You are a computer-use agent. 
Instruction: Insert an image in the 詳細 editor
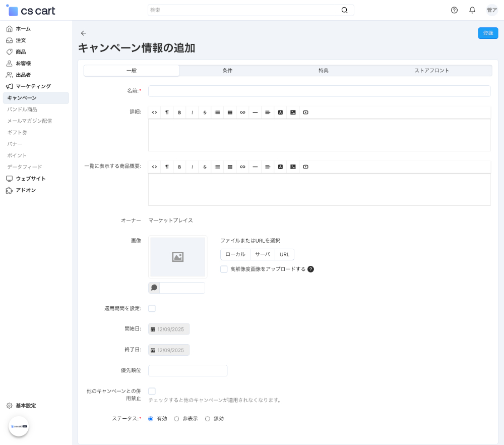(x=293, y=113)
